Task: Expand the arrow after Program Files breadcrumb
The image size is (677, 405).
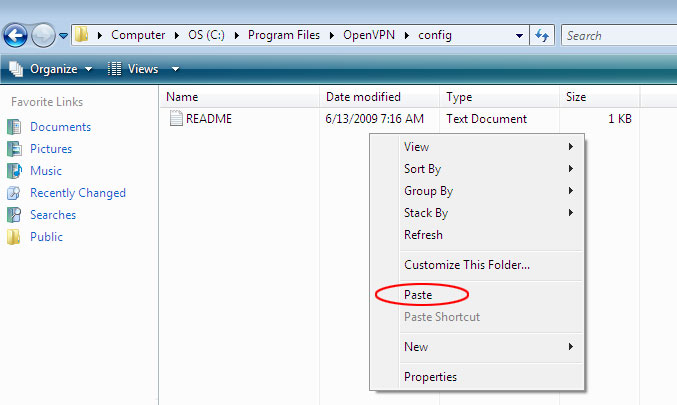Action: 332,35
